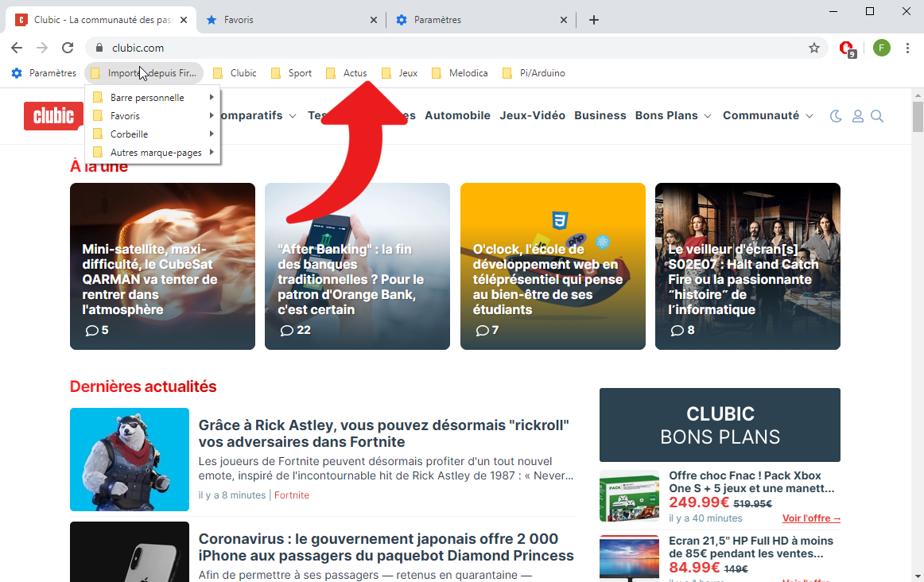This screenshot has height=582, width=924.
Task: Go to the Jeux-Vidéo section
Action: point(532,115)
